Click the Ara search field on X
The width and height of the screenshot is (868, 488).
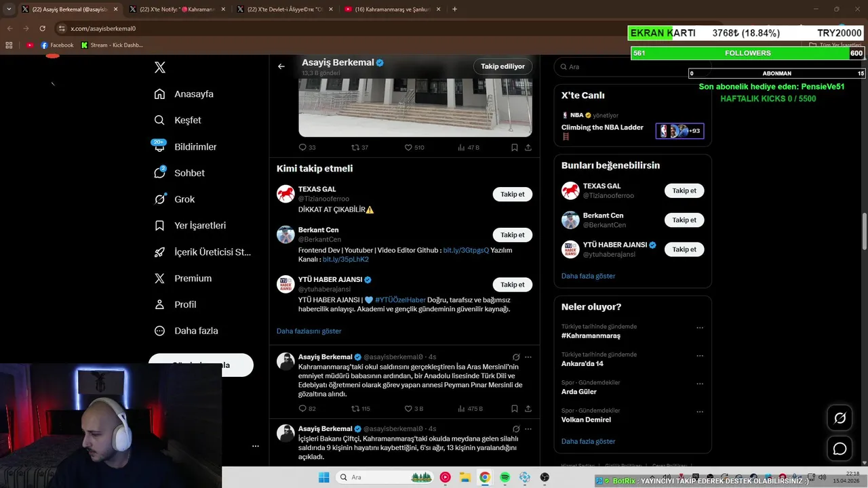(632, 67)
